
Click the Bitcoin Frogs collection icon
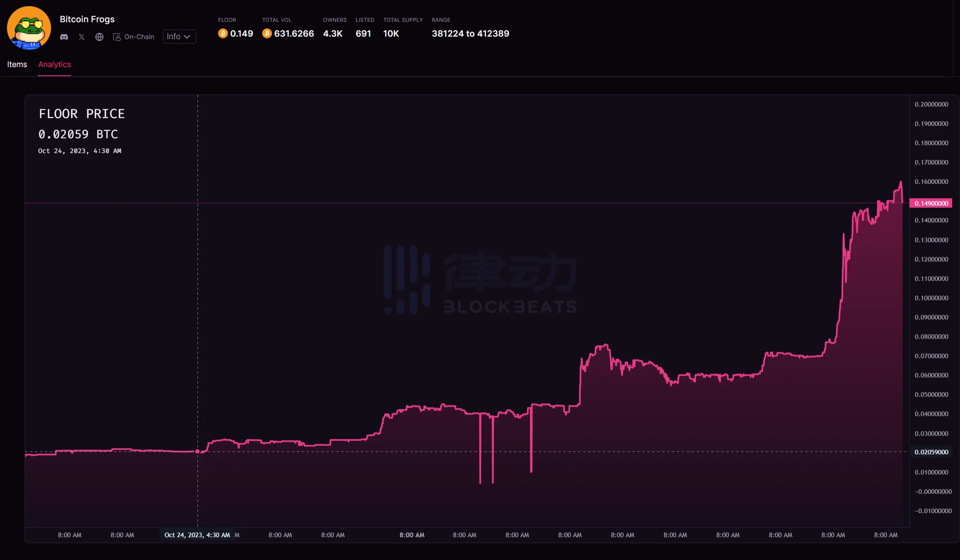click(x=29, y=28)
